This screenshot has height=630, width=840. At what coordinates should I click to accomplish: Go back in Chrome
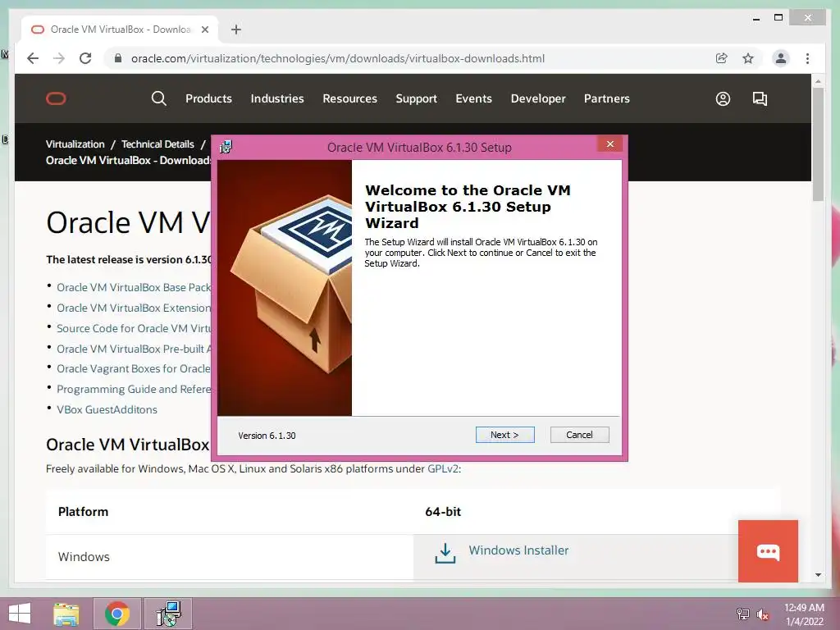tap(33, 58)
